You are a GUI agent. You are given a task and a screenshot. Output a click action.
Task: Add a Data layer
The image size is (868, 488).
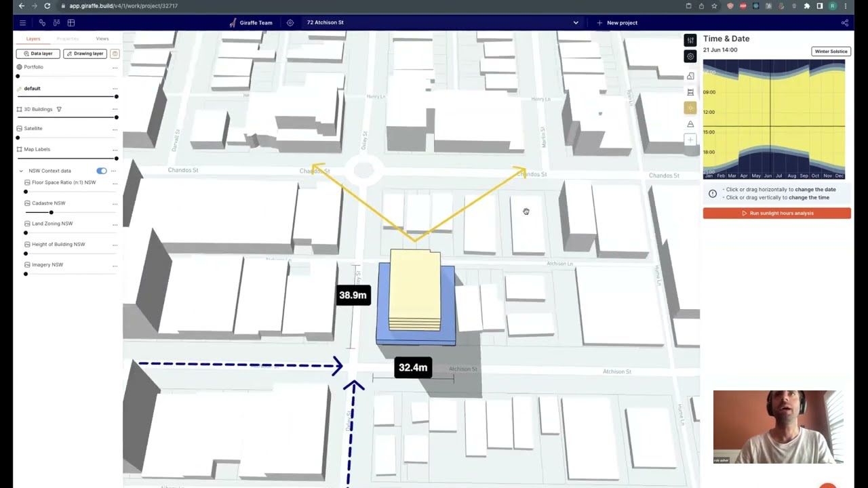coord(38,54)
